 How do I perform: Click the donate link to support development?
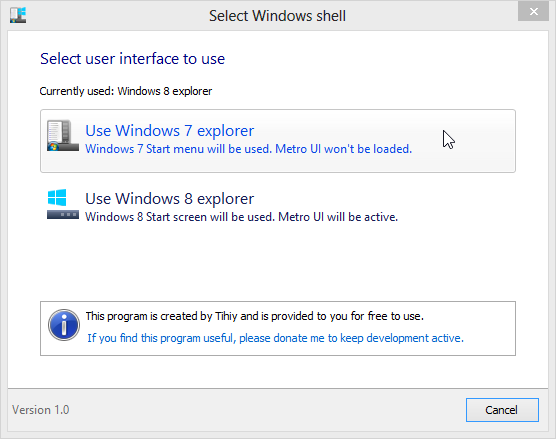276,338
